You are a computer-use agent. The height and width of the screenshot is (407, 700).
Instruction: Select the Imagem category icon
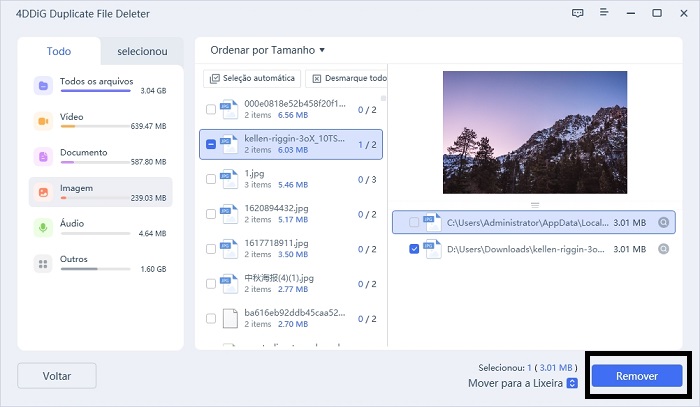(x=43, y=192)
